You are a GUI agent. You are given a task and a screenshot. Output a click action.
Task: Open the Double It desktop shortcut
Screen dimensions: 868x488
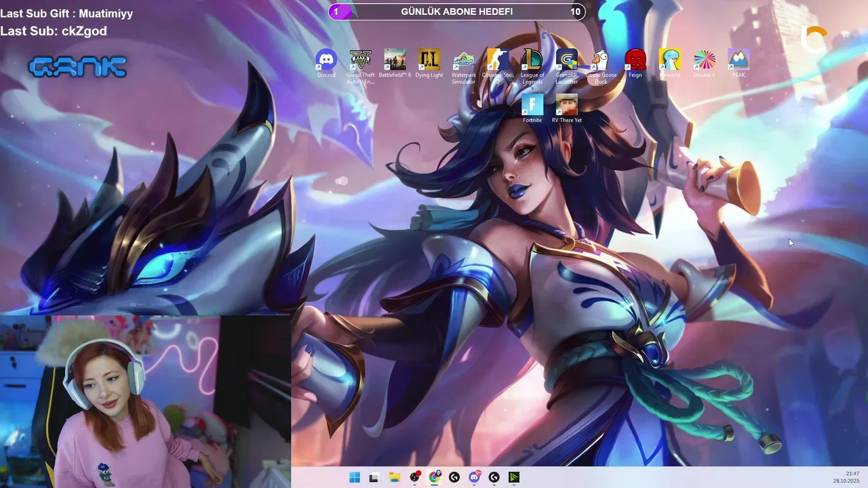pos(704,63)
